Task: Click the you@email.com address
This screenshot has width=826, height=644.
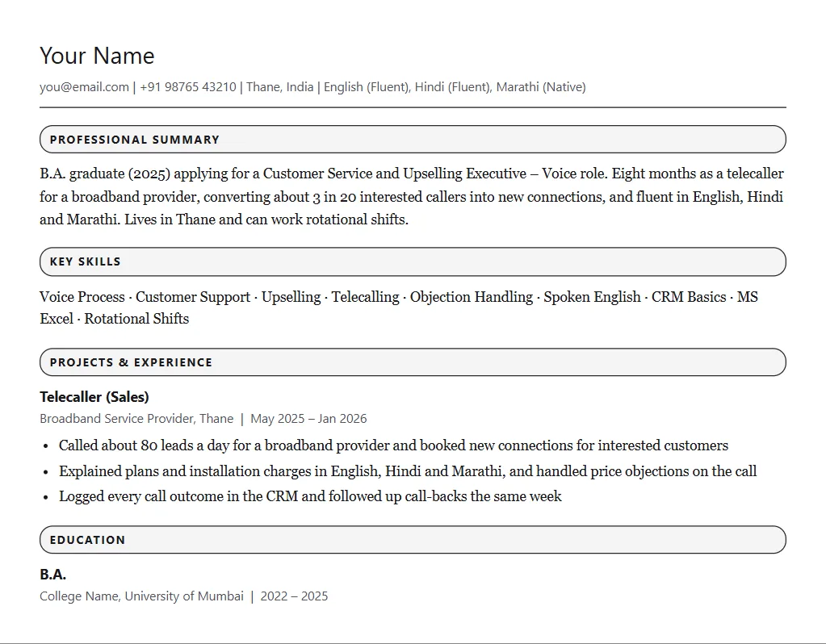Action: click(x=84, y=87)
